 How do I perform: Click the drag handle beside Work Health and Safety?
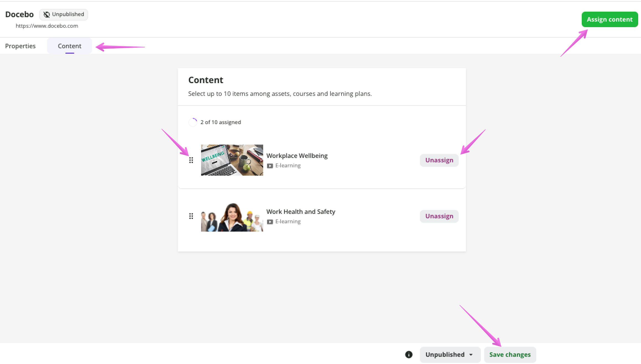click(191, 216)
